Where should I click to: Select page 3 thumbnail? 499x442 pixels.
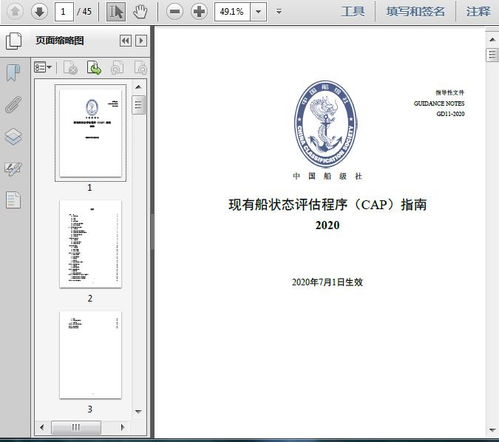(90, 355)
